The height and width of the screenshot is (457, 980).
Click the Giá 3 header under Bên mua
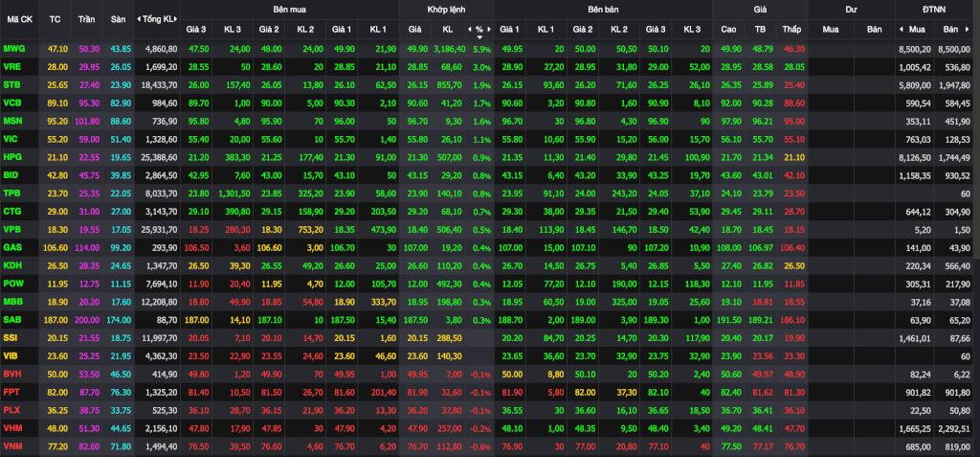tap(196, 29)
